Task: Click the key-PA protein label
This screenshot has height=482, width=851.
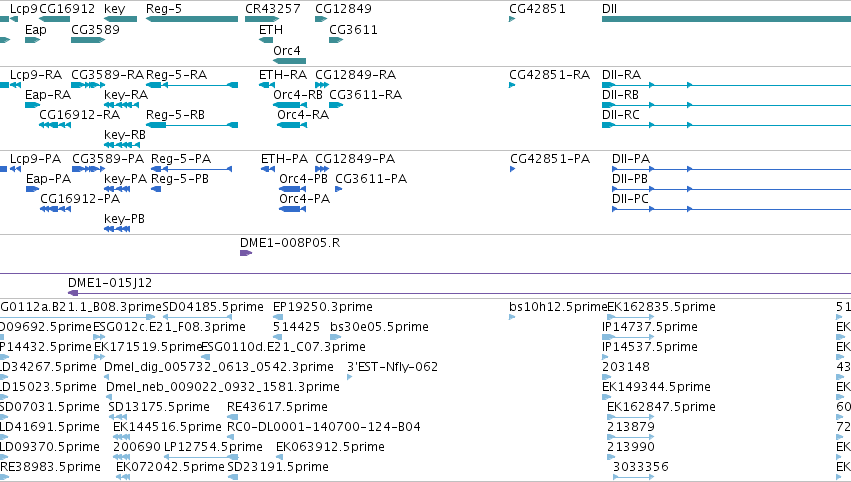Action: coord(125,179)
